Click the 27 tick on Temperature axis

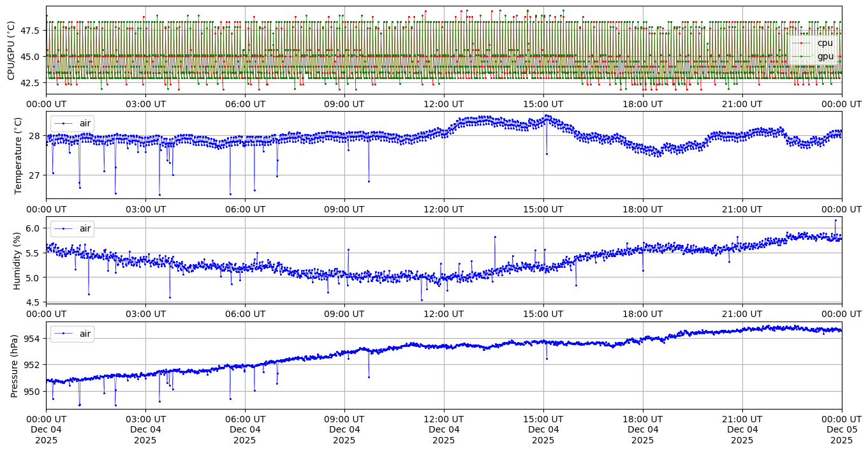[36, 175]
